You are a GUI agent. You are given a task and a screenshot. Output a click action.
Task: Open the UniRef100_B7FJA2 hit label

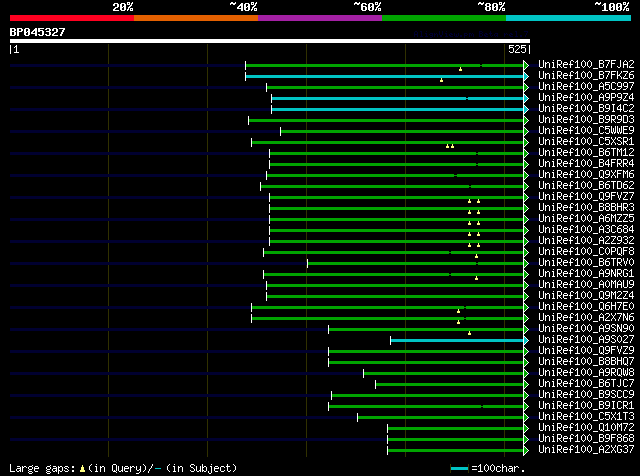point(586,65)
